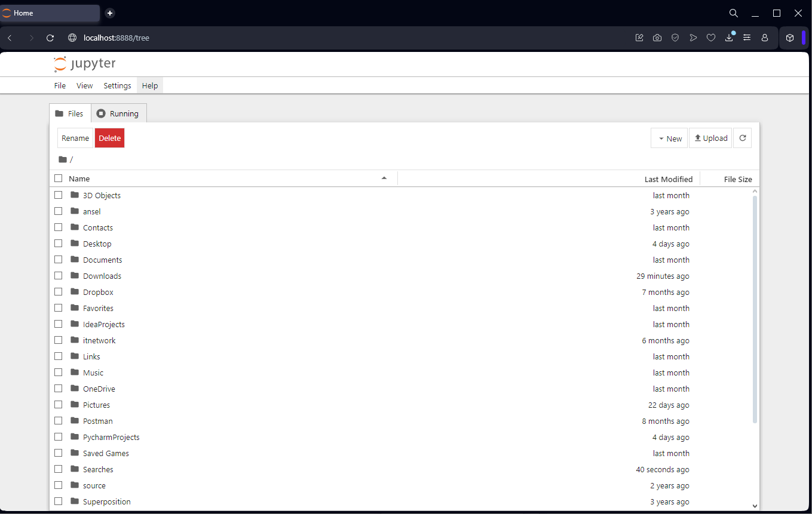
Task: Open the File menu
Action: click(x=60, y=85)
